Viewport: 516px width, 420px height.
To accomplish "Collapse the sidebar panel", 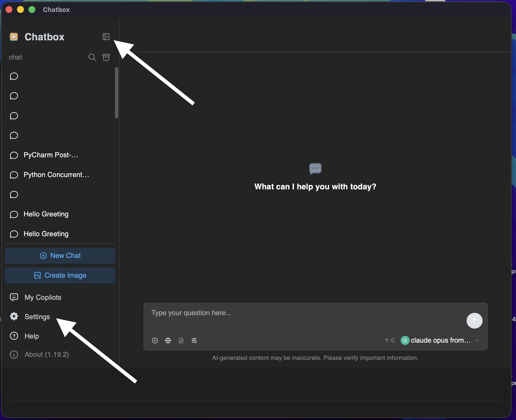I will (x=106, y=36).
